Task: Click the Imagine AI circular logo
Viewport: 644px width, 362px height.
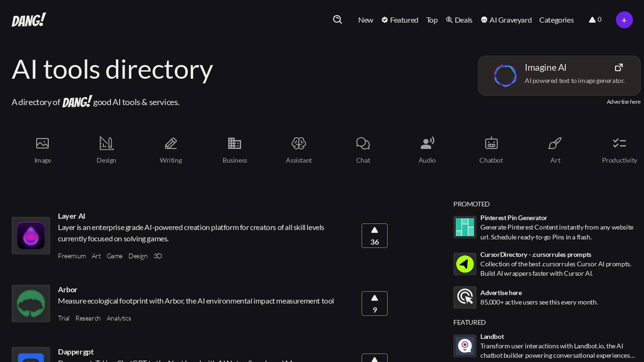Action: [505, 75]
